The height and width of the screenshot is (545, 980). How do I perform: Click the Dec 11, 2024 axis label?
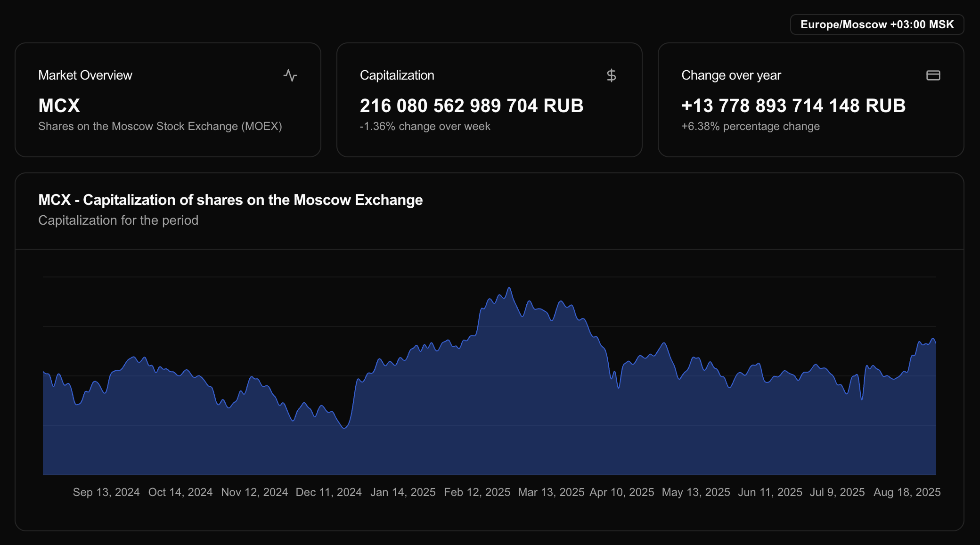[328, 492]
